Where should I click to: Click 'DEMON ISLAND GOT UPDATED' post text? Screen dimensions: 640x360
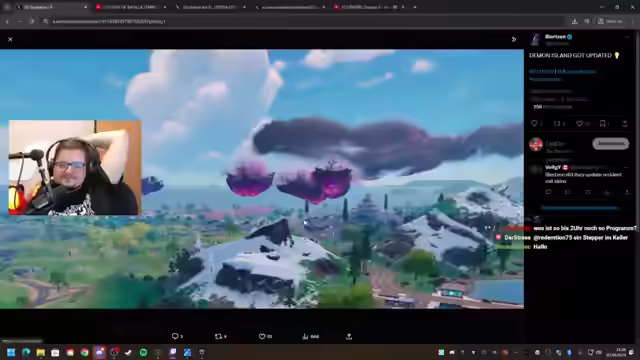tap(570, 56)
